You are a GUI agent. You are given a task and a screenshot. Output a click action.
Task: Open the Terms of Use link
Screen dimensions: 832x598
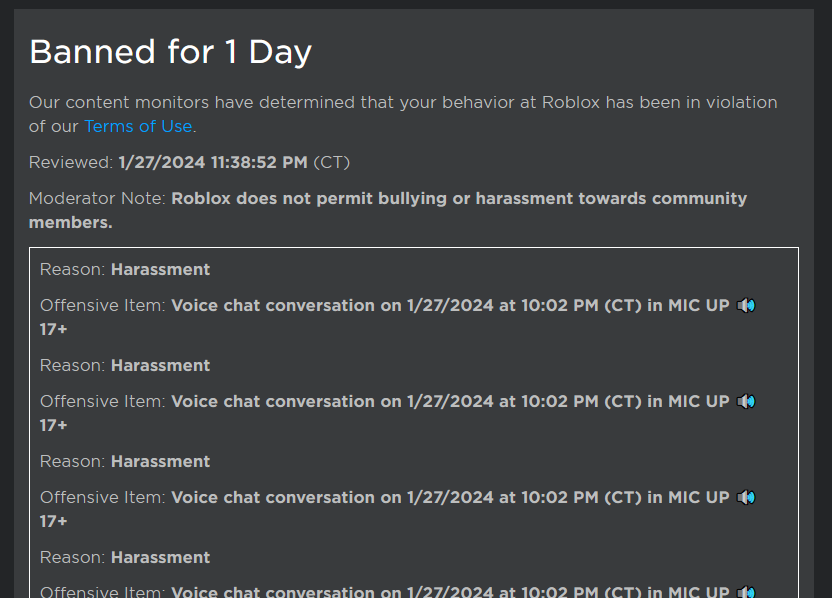point(138,126)
